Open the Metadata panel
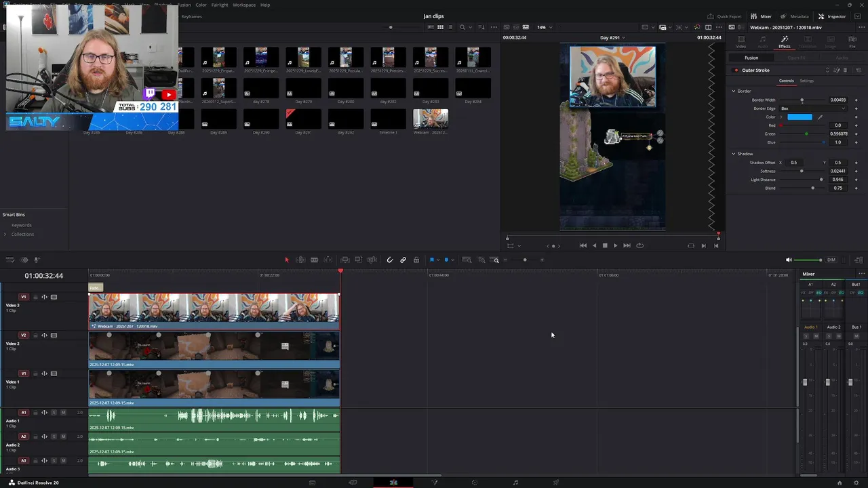Screen dimensions: 868x488 pos(795,16)
